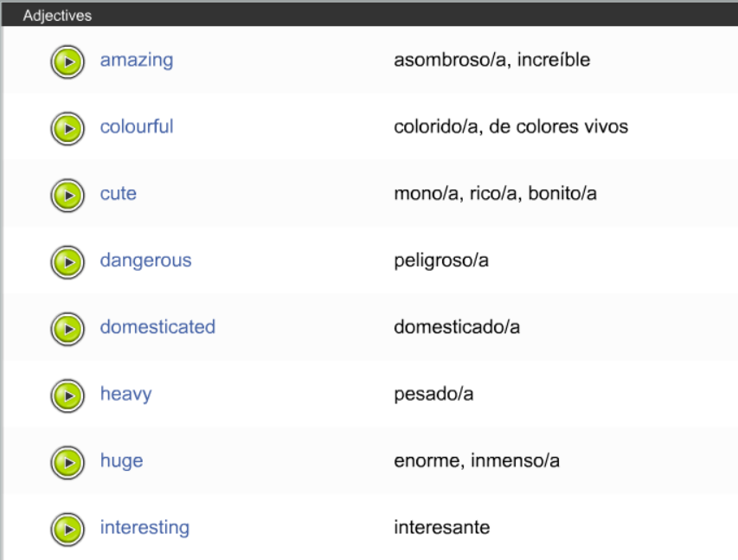Viewport: 738px width, 560px height.
Task: Click translation asombroso/a, increíble
Action: click(x=491, y=61)
